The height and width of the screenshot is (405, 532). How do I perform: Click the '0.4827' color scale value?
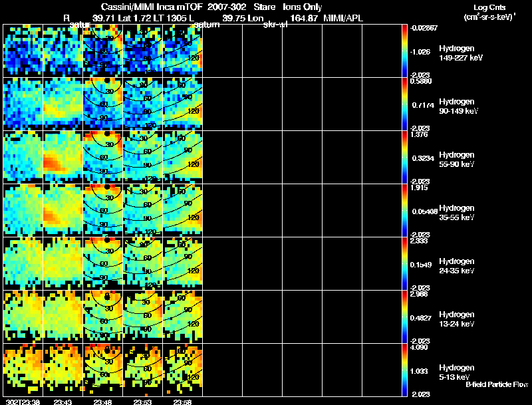point(421,318)
